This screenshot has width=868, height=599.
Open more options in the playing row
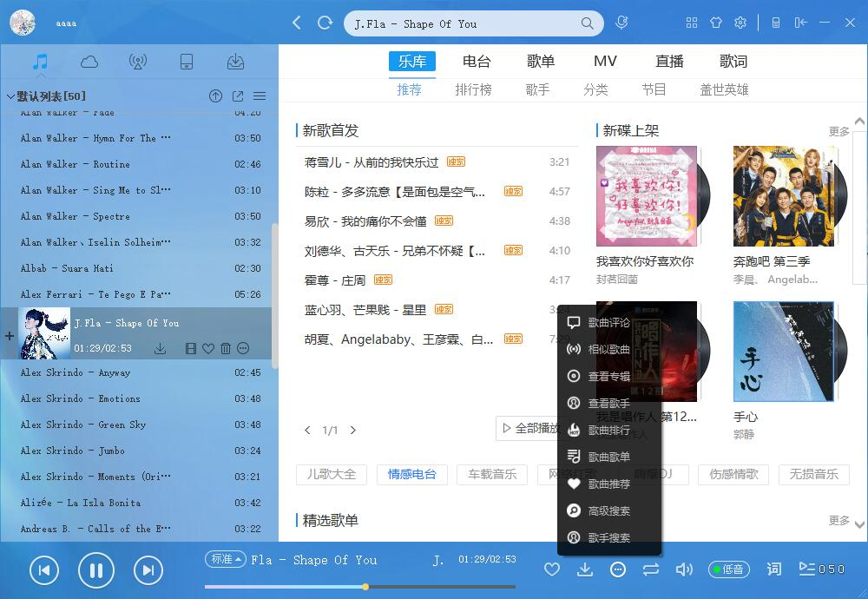tap(243, 348)
